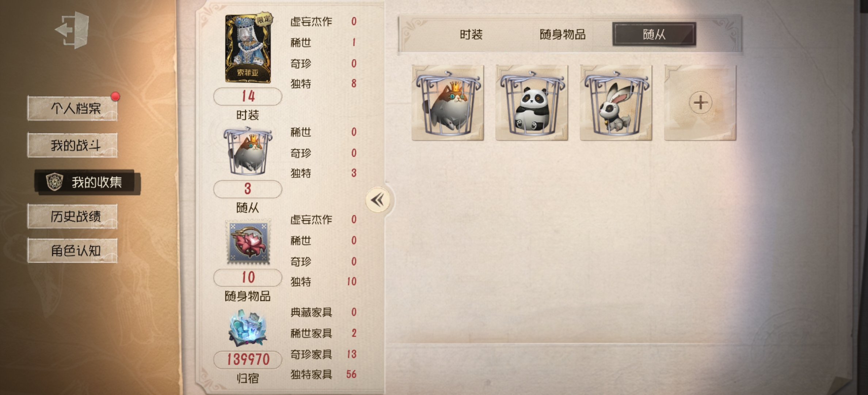Click the 14 时装 count badge

click(248, 97)
